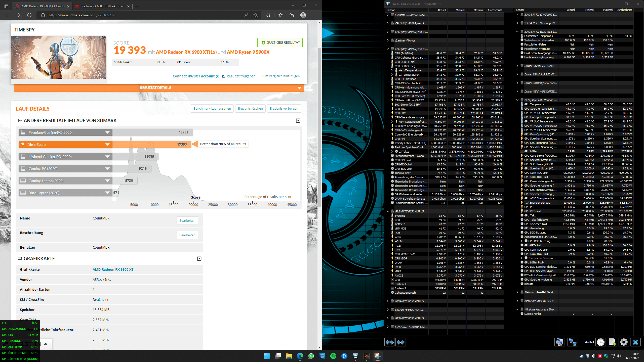Expand Drive: Crucial_CT256MX group
This screenshot has width=644, height=362.
pyautogui.click(x=517, y=66)
